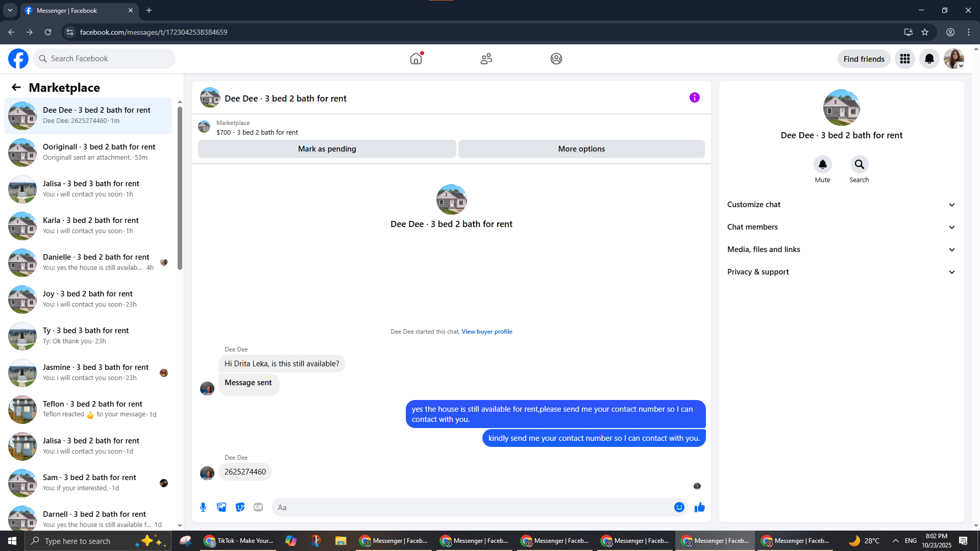Open the sticker picker icon
The height and width of the screenshot is (551, 980).
pyautogui.click(x=240, y=507)
